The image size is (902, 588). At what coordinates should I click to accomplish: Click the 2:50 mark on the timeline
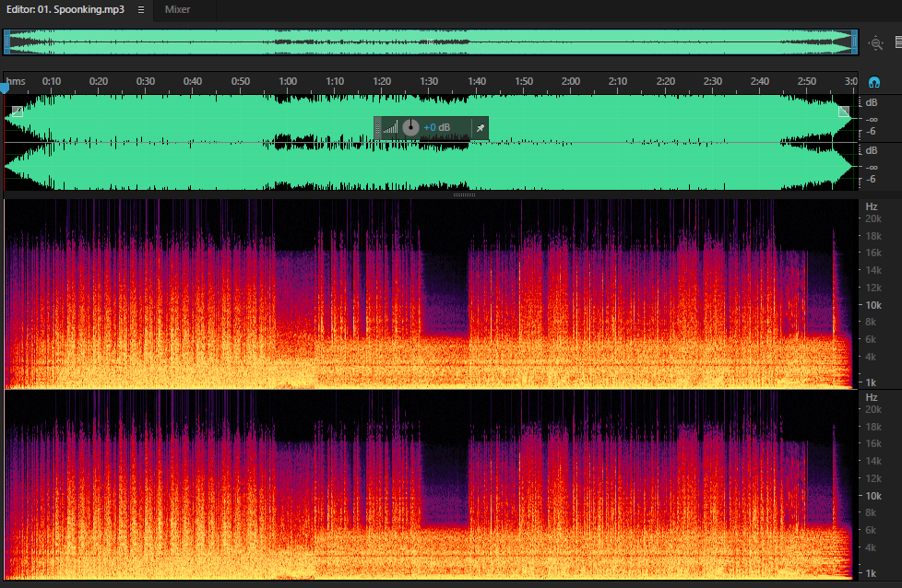point(806,81)
